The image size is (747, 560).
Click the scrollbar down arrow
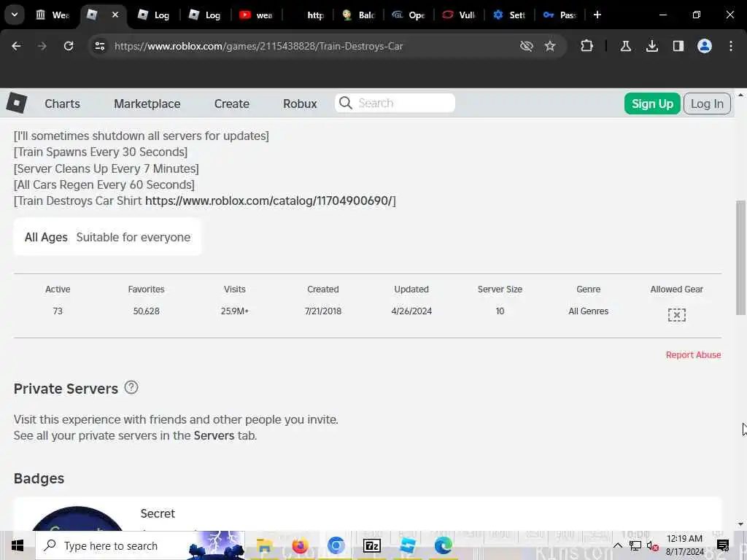pos(740,524)
